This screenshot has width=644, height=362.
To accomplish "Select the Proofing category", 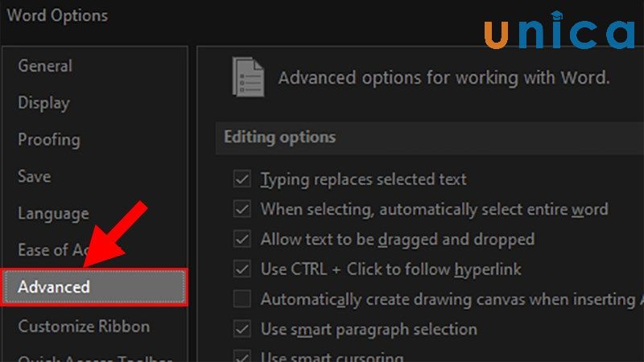I will click(49, 139).
